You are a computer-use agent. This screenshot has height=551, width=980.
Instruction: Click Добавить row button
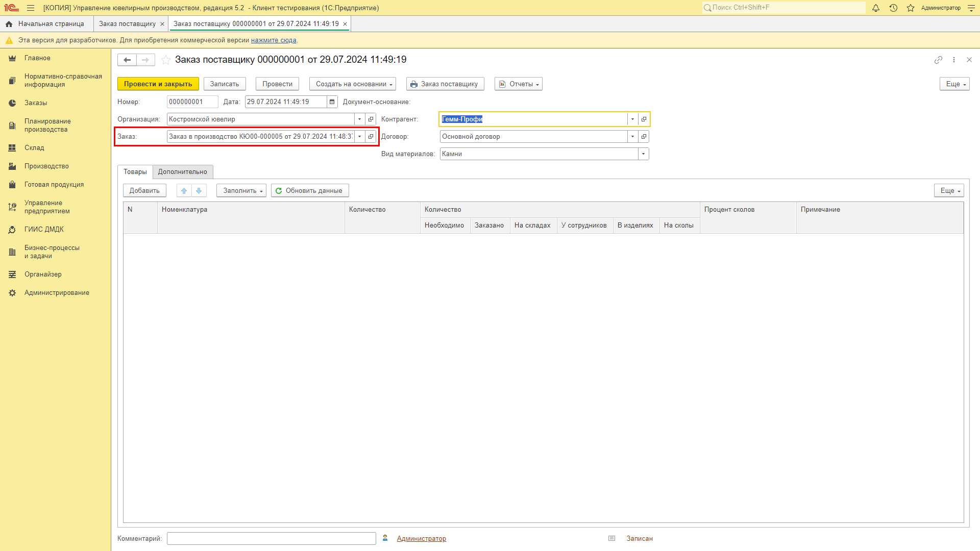pos(144,191)
